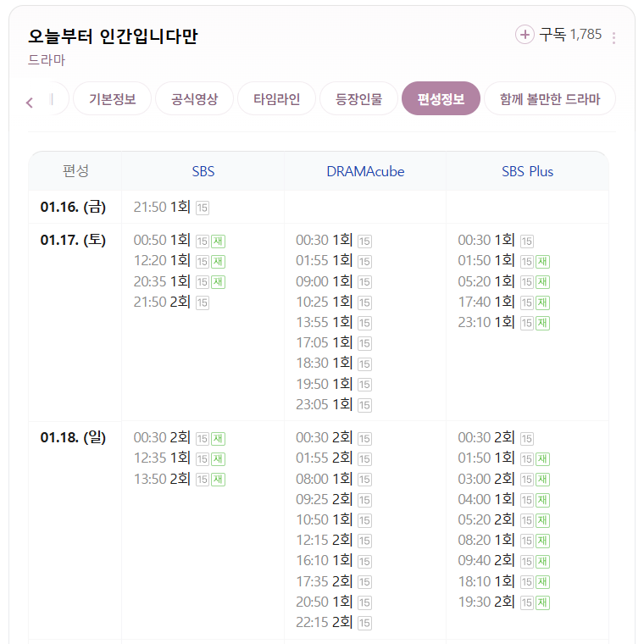Open the 공식영상 tab
644x644 pixels.
click(x=194, y=99)
